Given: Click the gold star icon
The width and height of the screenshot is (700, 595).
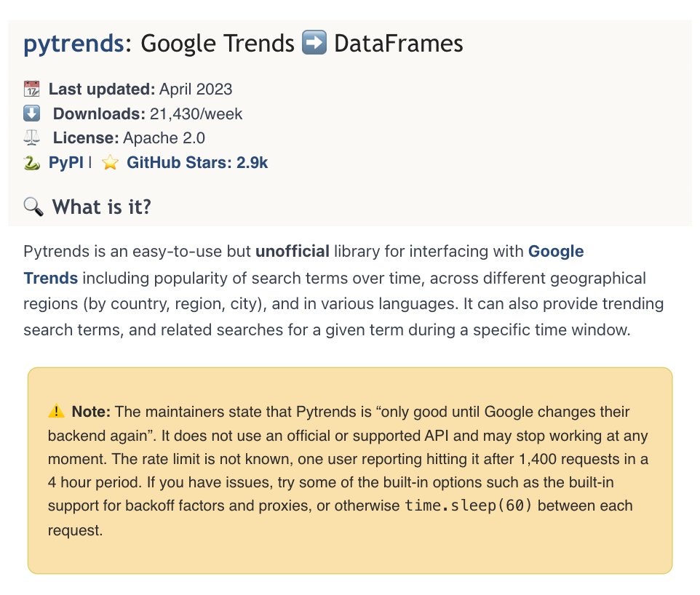Looking at the screenshot, I should (x=110, y=162).
